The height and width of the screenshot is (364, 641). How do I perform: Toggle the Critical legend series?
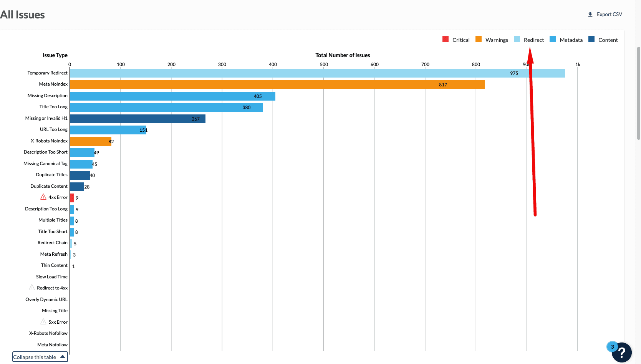(x=456, y=40)
